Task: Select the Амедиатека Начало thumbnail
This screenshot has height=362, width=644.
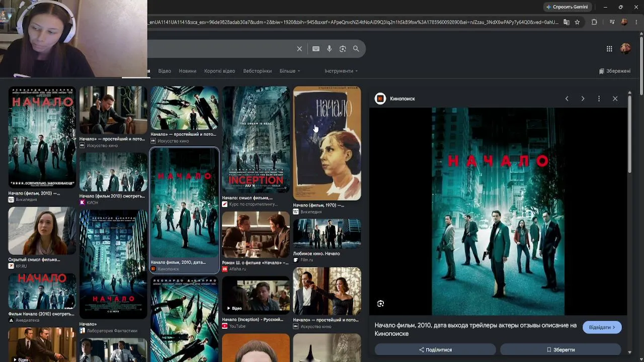Action: pos(42,291)
